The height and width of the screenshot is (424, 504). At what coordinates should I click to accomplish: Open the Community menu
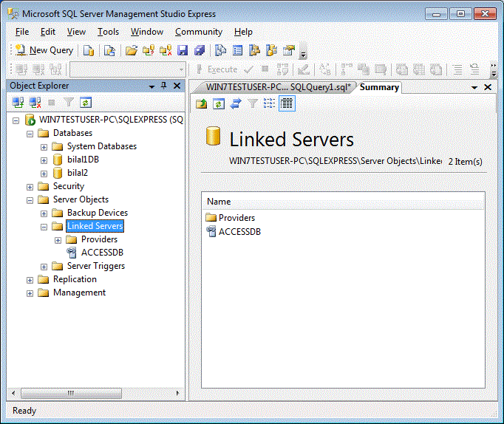click(x=199, y=32)
